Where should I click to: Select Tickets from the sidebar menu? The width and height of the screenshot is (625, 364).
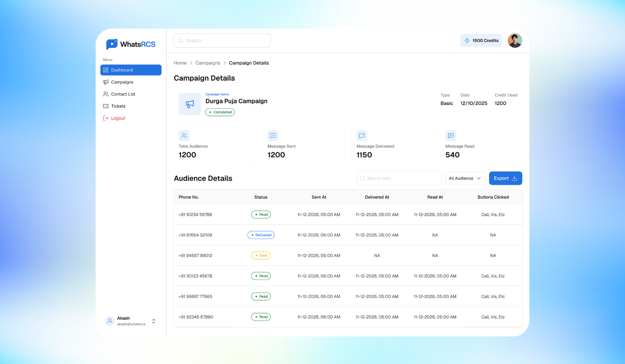tap(131, 106)
